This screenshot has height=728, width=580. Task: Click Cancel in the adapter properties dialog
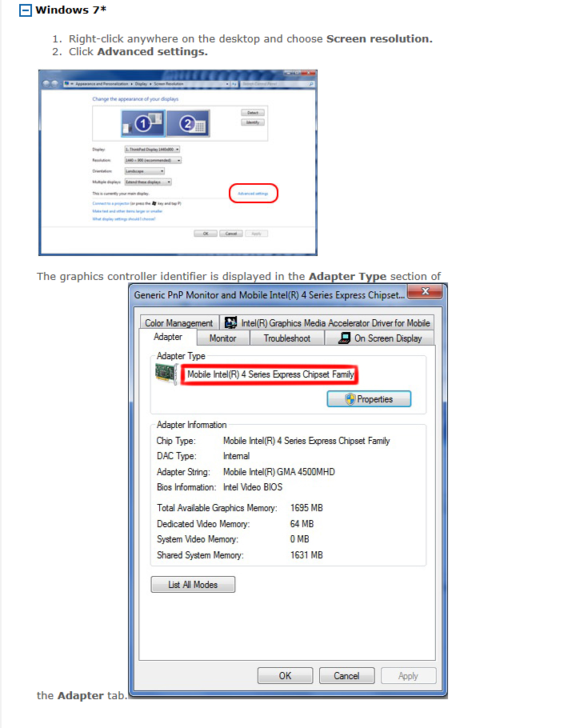click(x=346, y=675)
